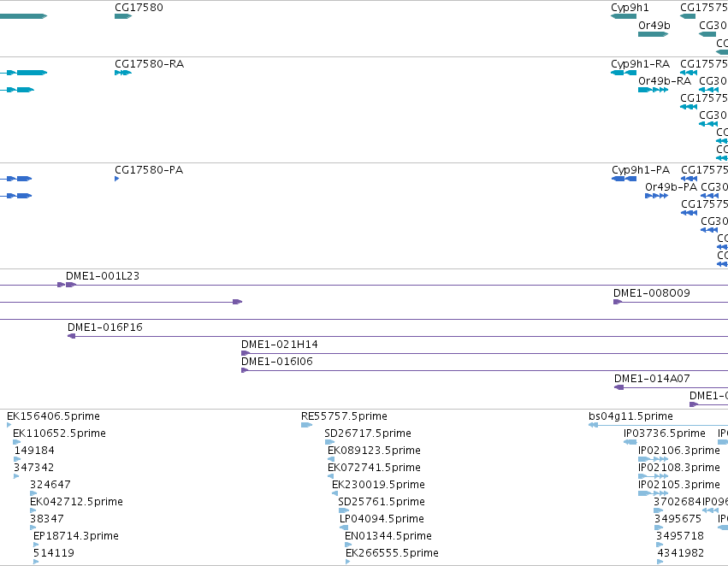Select the Cyp9h1 gene glyph

(x=624, y=16)
